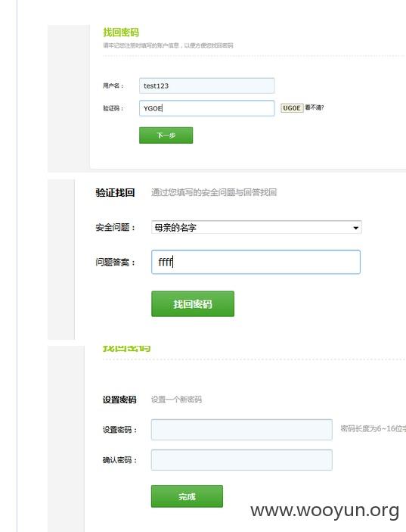The height and width of the screenshot is (532, 406).
Task: Click the 设置密码 new password field
Action: pyautogui.click(x=242, y=430)
